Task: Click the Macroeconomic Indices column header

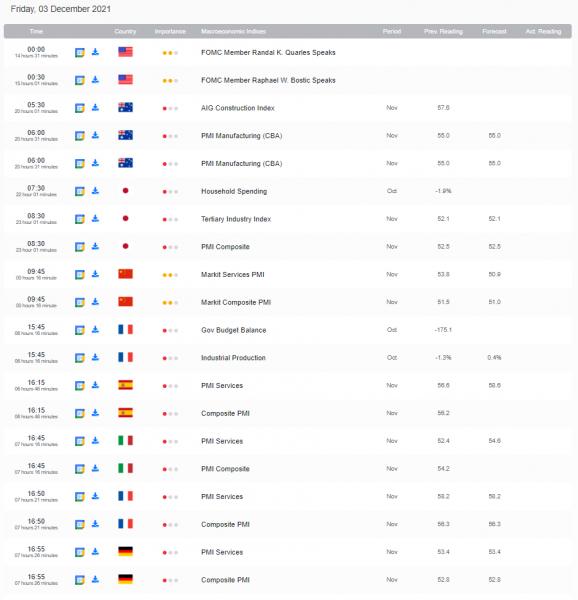Action: point(233,31)
